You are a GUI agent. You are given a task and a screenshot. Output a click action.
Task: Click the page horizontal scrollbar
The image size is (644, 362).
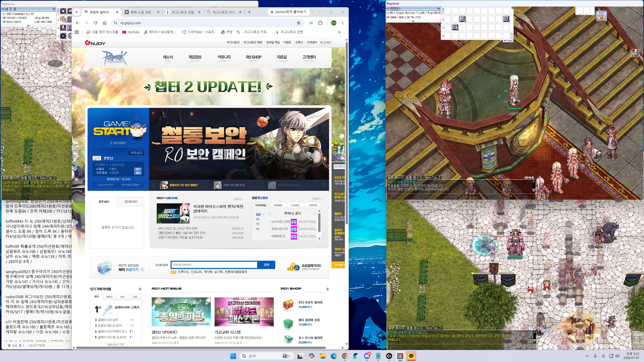click(201, 348)
